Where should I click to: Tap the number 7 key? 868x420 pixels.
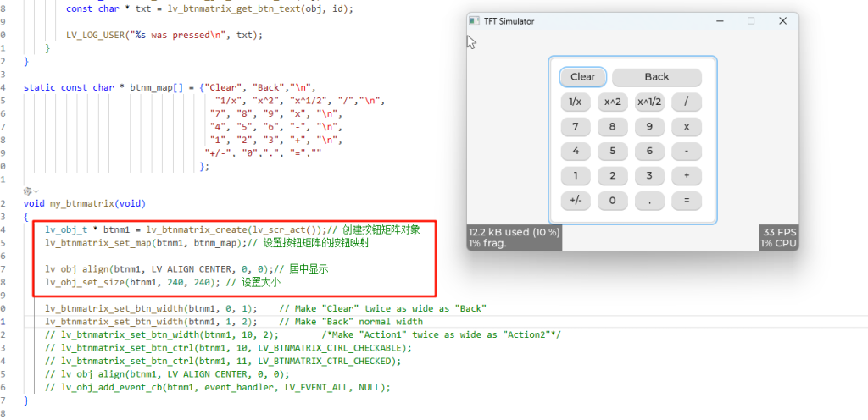tap(576, 126)
